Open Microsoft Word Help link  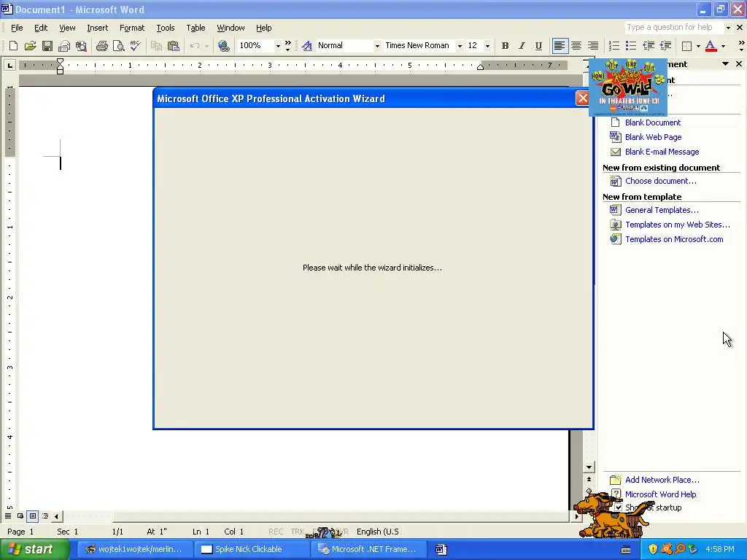(x=660, y=494)
